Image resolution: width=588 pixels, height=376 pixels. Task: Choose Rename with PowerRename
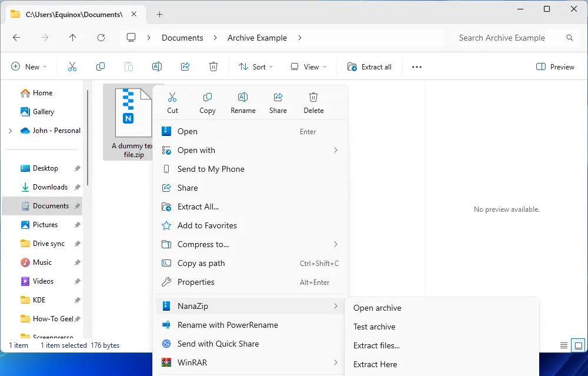[250, 325]
